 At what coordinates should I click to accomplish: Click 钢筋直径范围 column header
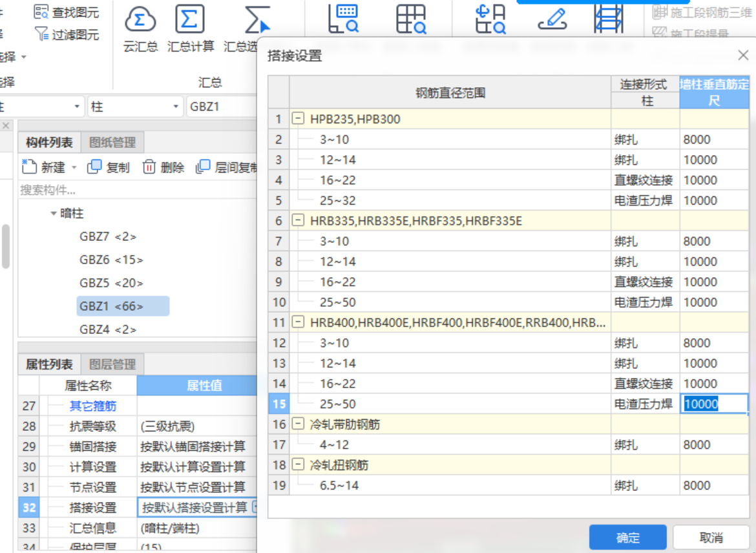[x=450, y=92]
